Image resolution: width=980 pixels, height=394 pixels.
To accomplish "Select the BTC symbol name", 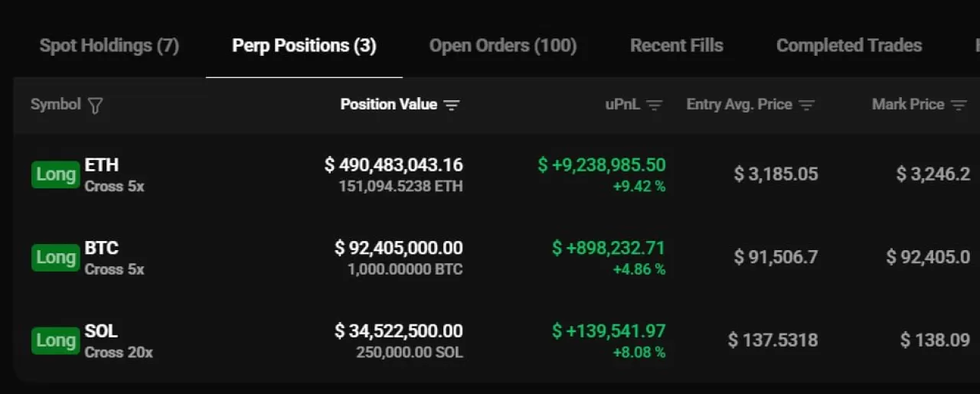I will pos(102,248).
